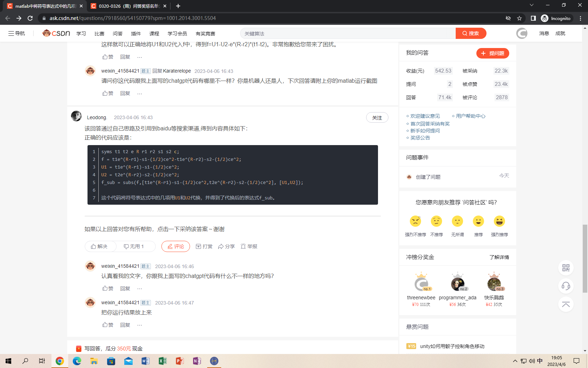Bookmark this page with the star icon
This screenshot has width=588, height=368.
[x=519, y=18]
